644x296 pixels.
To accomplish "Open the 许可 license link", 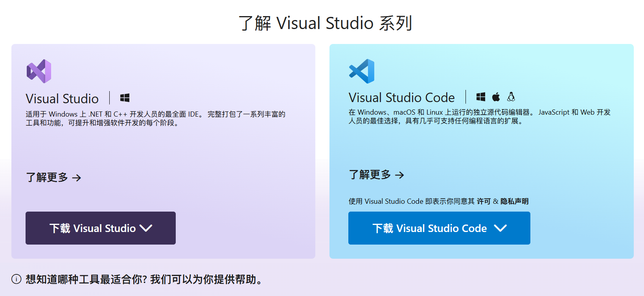I will tap(484, 201).
